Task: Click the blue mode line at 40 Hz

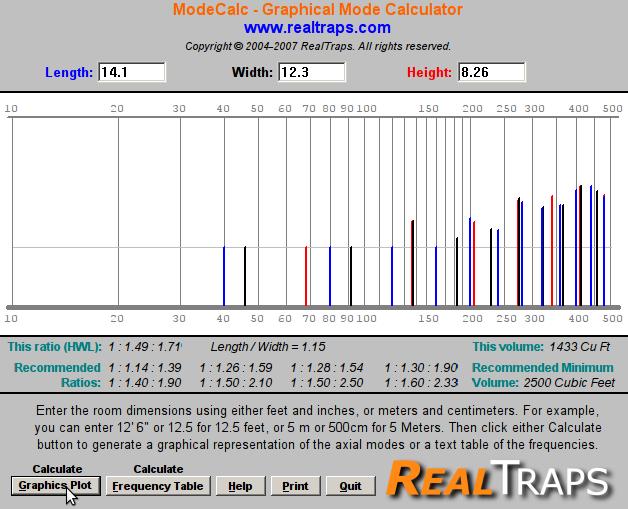Action: [x=224, y=276]
